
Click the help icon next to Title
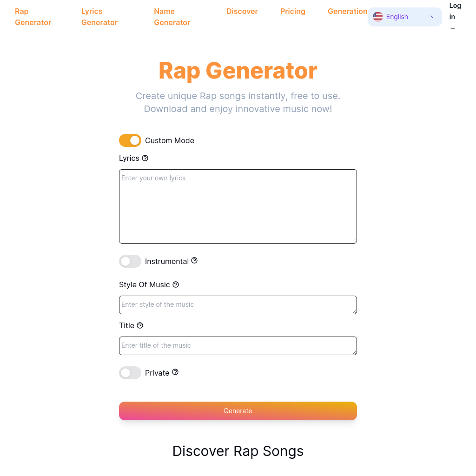tap(140, 325)
